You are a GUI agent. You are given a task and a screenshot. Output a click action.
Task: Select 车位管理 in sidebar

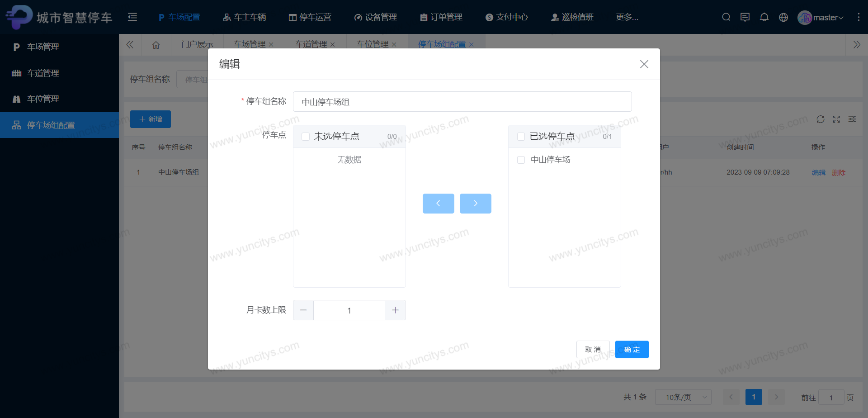pos(59,99)
